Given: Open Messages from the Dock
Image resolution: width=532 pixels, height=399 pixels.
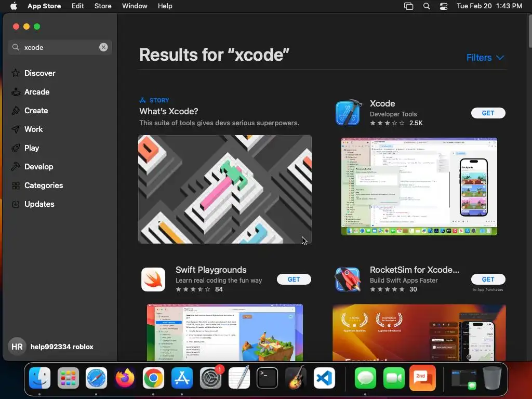Looking at the screenshot, I should coord(365,378).
